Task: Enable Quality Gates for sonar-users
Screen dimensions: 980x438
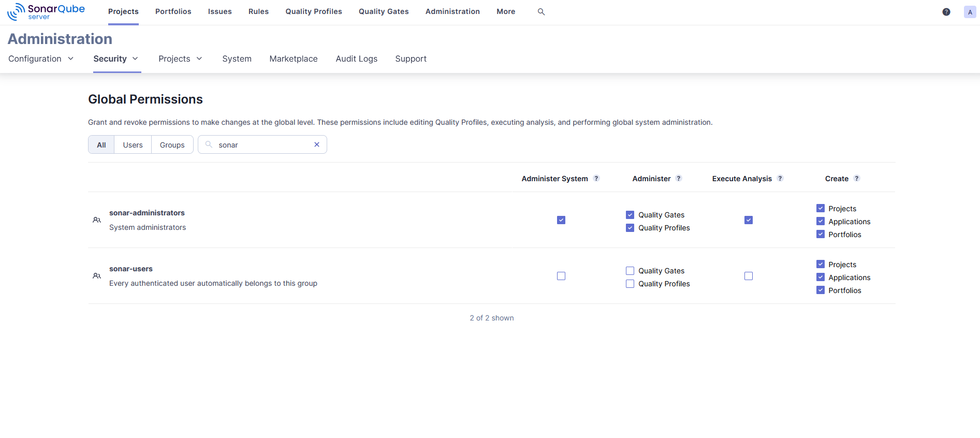Action: tap(630, 271)
